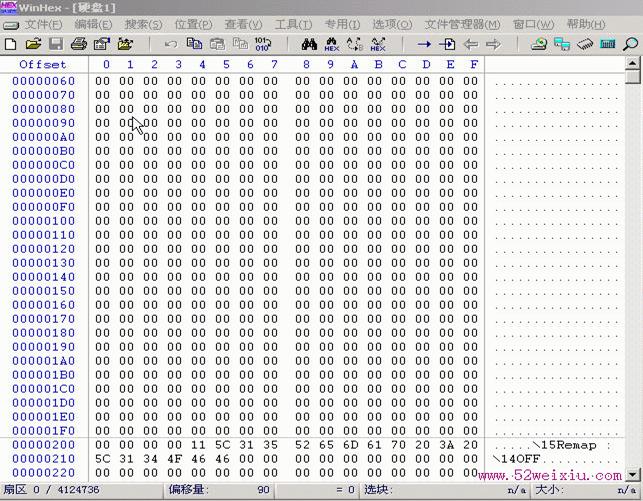Click the New file toolbar icon
The width and height of the screenshot is (643, 501).
click(11, 44)
